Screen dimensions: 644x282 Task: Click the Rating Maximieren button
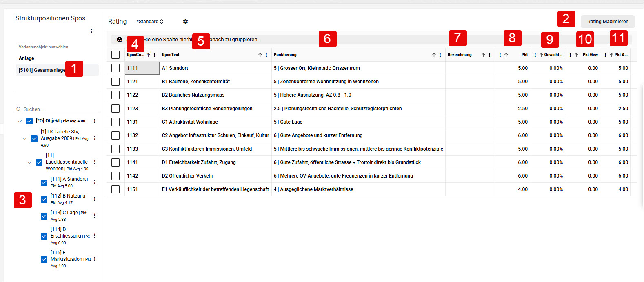[x=608, y=22]
